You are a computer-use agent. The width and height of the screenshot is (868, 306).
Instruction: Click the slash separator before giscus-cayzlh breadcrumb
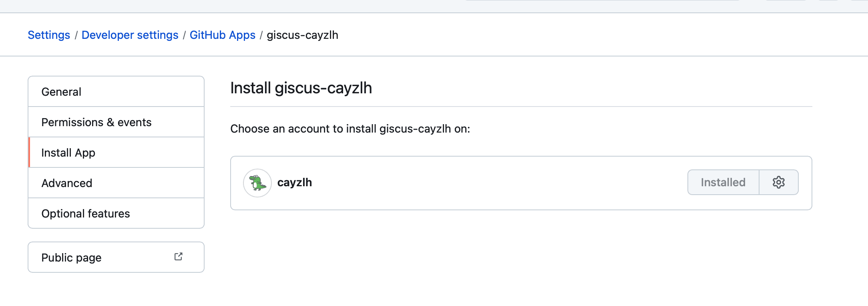(x=261, y=35)
